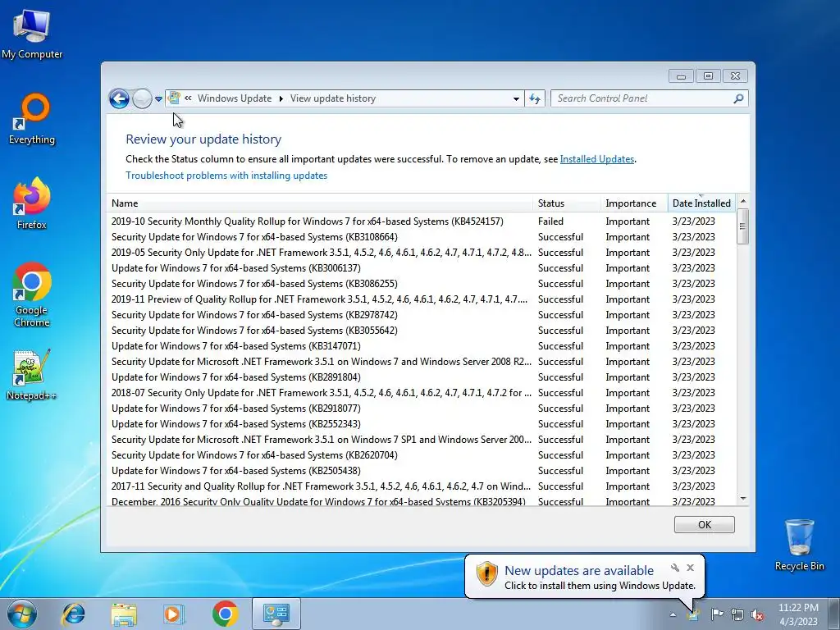
Task: Select the failed KB4524157 rollup update
Action: pos(422,221)
